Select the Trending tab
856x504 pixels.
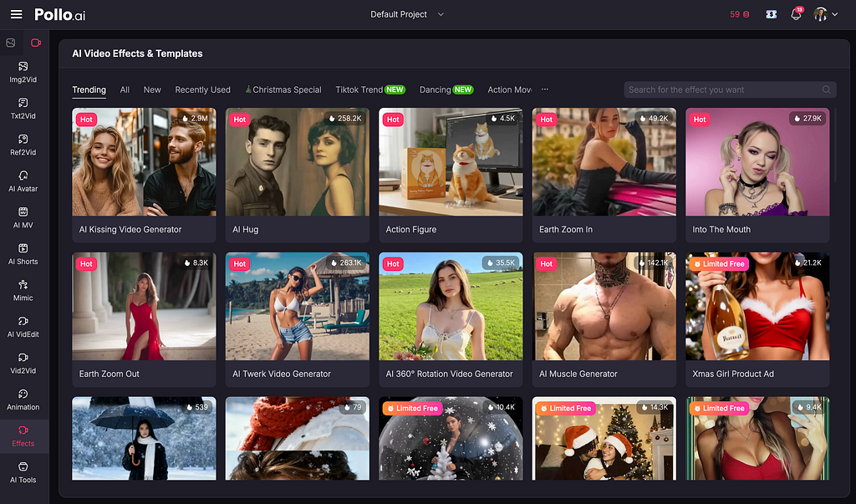pos(89,90)
